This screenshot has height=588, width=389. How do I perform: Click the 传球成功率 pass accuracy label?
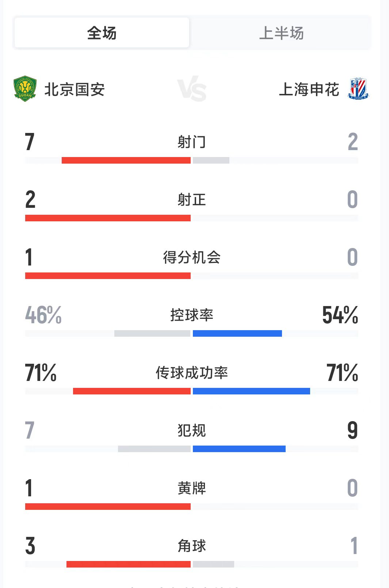click(x=192, y=373)
